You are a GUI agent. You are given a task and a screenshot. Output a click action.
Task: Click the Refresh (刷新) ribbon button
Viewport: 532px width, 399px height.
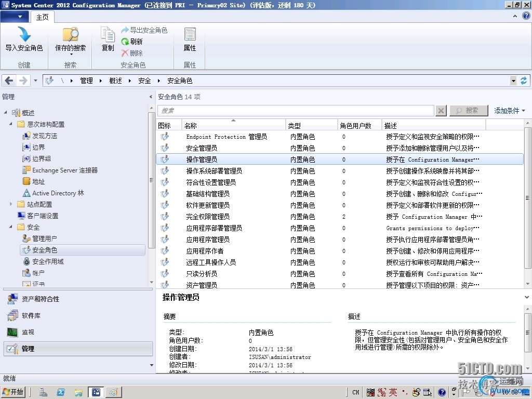coord(132,42)
